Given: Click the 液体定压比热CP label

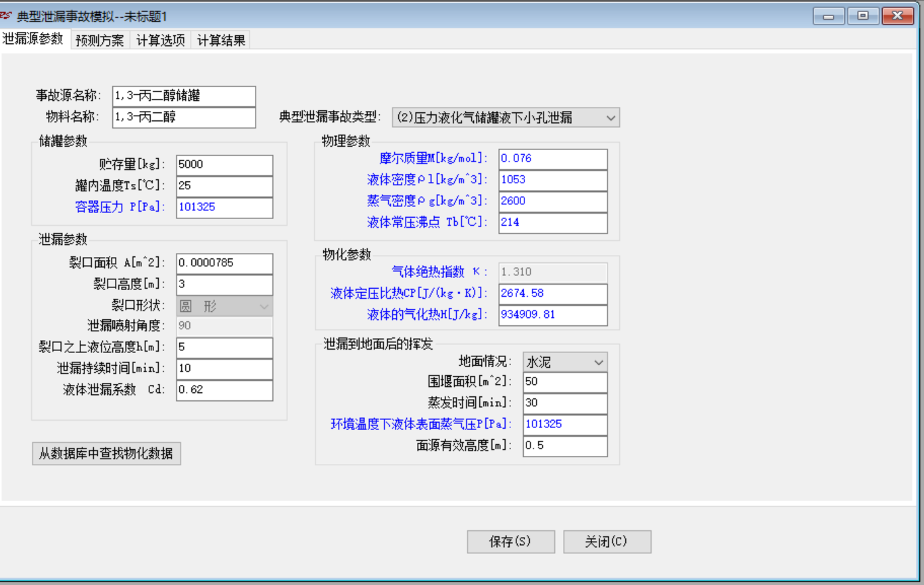Looking at the screenshot, I should pyautogui.click(x=409, y=294).
